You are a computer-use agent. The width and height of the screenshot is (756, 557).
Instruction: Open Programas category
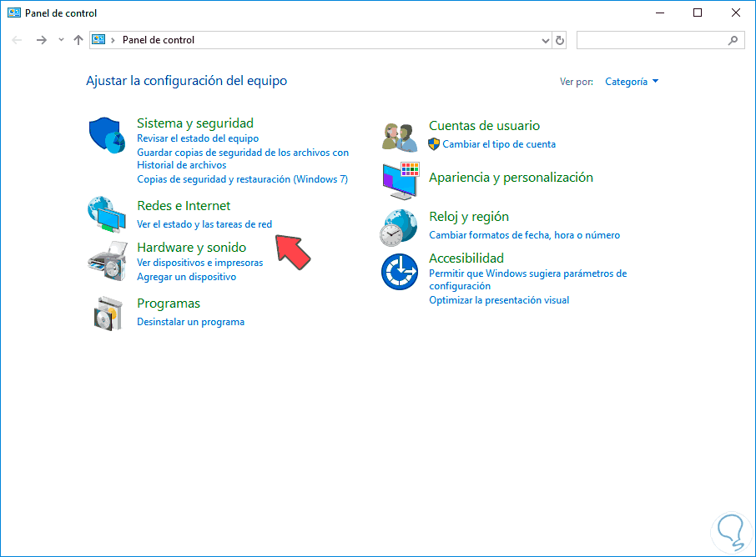coord(169,304)
